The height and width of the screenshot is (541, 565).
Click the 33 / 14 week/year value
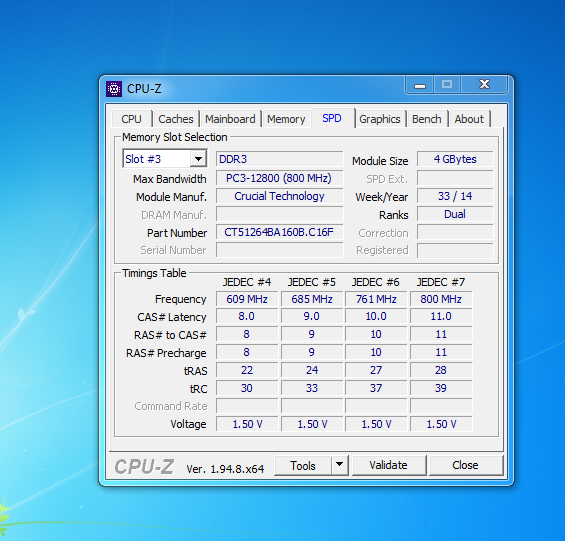click(455, 196)
